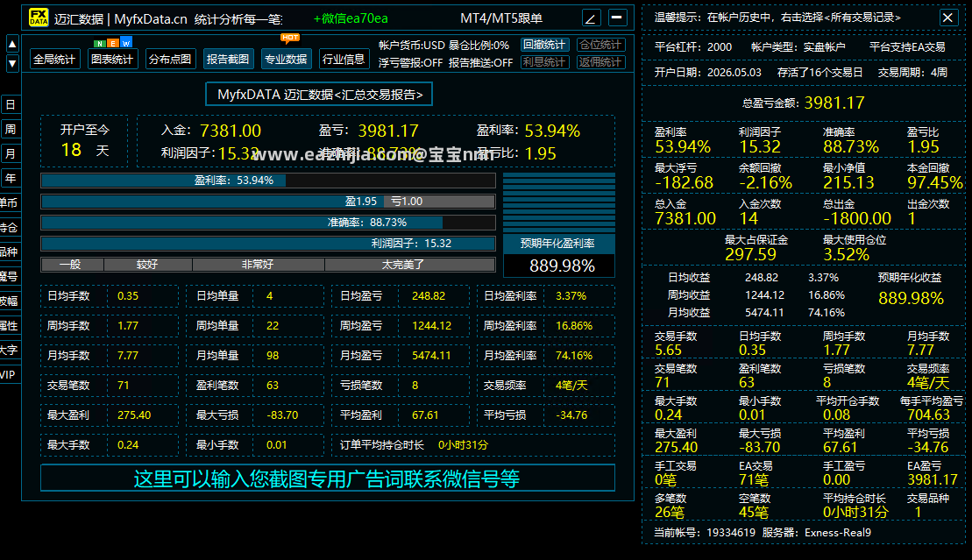Image resolution: width=972 pixels, height=560 pixels.
Task: Click the 盈1.95 亏1.00 ratio bar
Action: (268, 202)
